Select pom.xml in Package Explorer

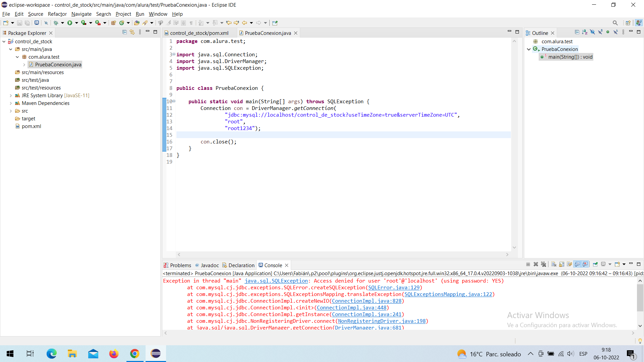(x=31, y=126)
